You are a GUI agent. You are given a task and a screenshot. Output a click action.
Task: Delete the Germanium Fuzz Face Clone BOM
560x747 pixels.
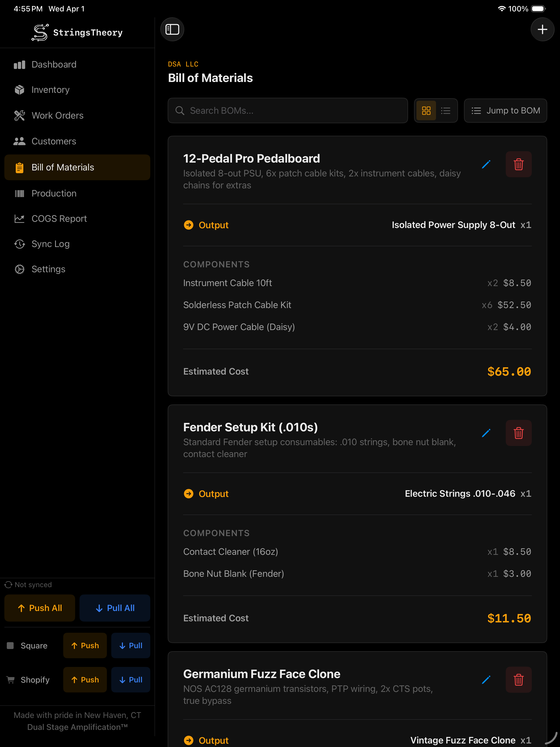518,679
